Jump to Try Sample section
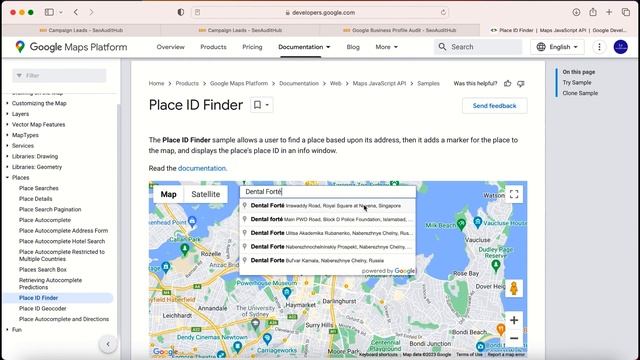Screen dimensions: 640x360 tap(577, 82)
